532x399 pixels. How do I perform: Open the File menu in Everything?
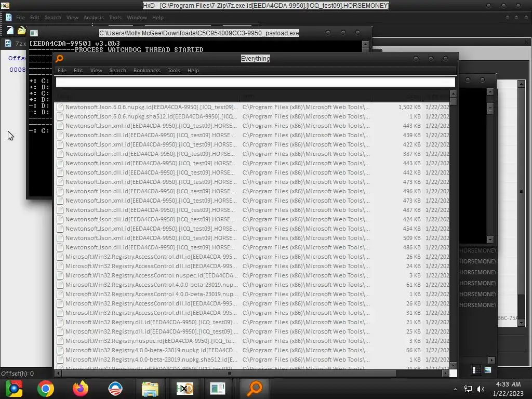tap(62, 70)
